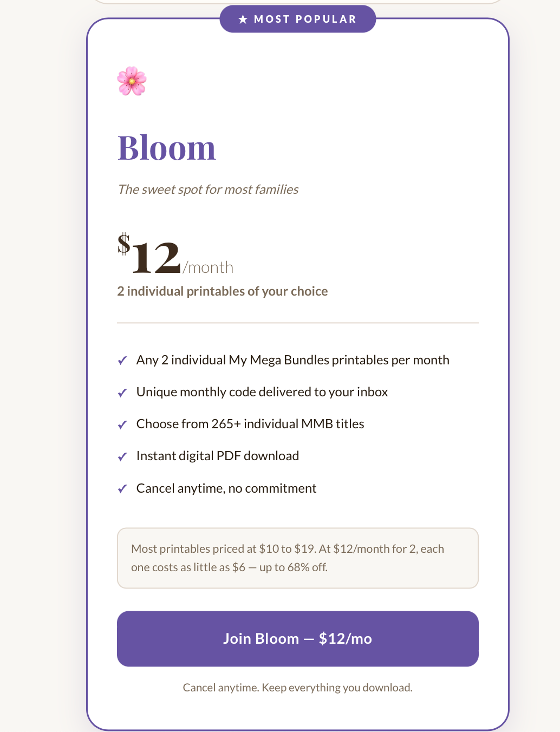Select the savings note about 68% off
560x732 pixels.
(297, 558)
